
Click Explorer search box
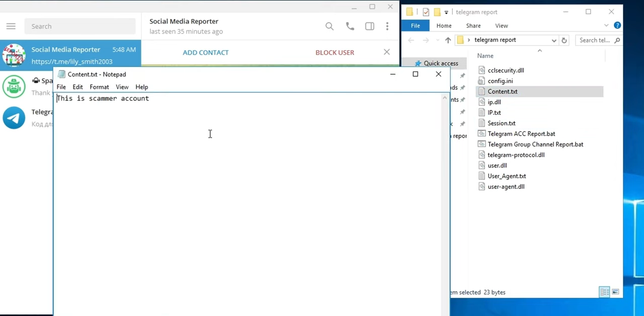coord(599,40)
